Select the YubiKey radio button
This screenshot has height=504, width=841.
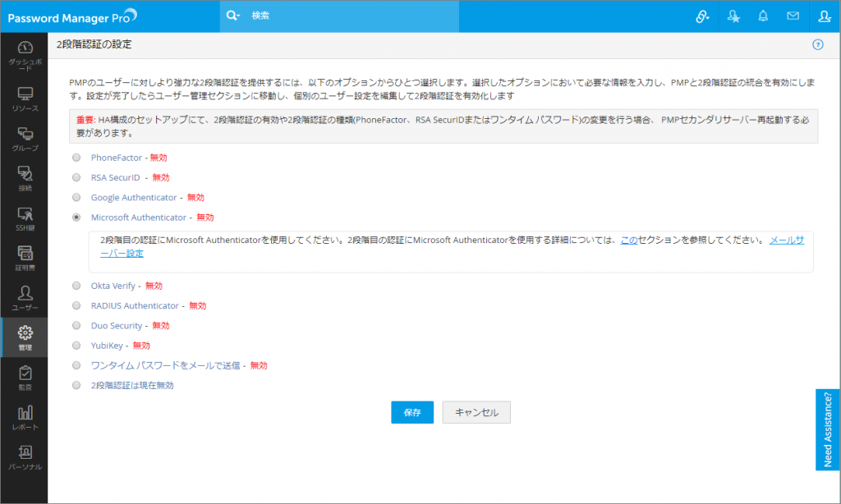(76, 346)
